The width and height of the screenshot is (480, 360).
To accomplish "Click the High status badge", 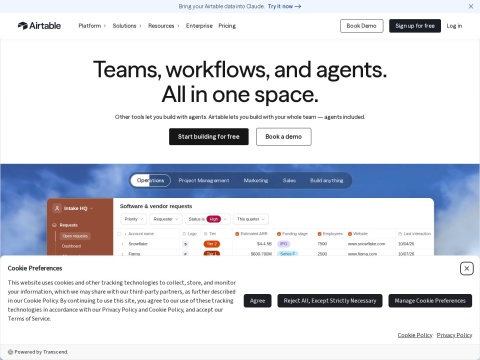I will point(214,219).
